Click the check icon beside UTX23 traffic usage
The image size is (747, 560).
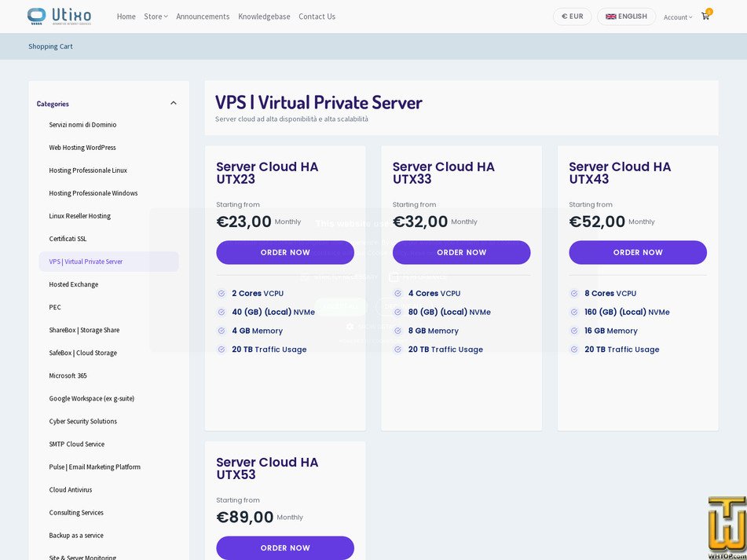point(222,349)
